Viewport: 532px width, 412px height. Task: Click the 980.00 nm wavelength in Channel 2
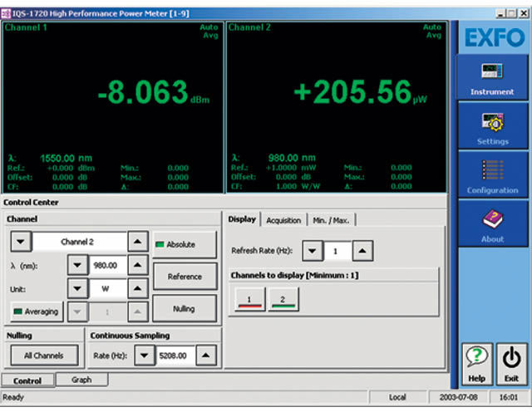pos(292,158)
